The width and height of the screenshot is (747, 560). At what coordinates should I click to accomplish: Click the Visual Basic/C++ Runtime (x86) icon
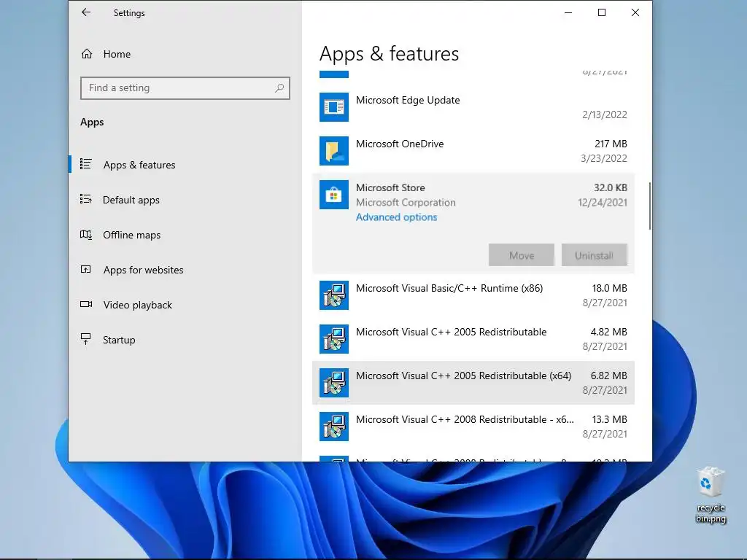334,295
